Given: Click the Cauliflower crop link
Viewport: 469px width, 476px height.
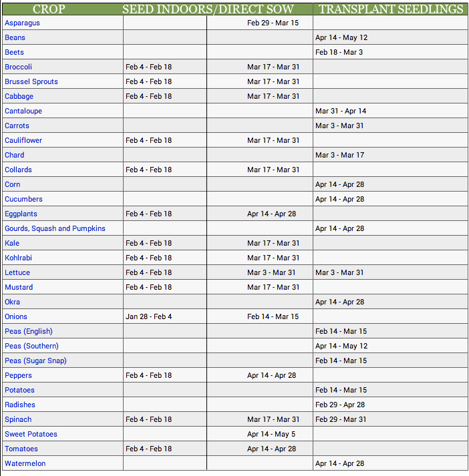Looking at the screenshot, I should pyautogui.click(x=23, y=141).
